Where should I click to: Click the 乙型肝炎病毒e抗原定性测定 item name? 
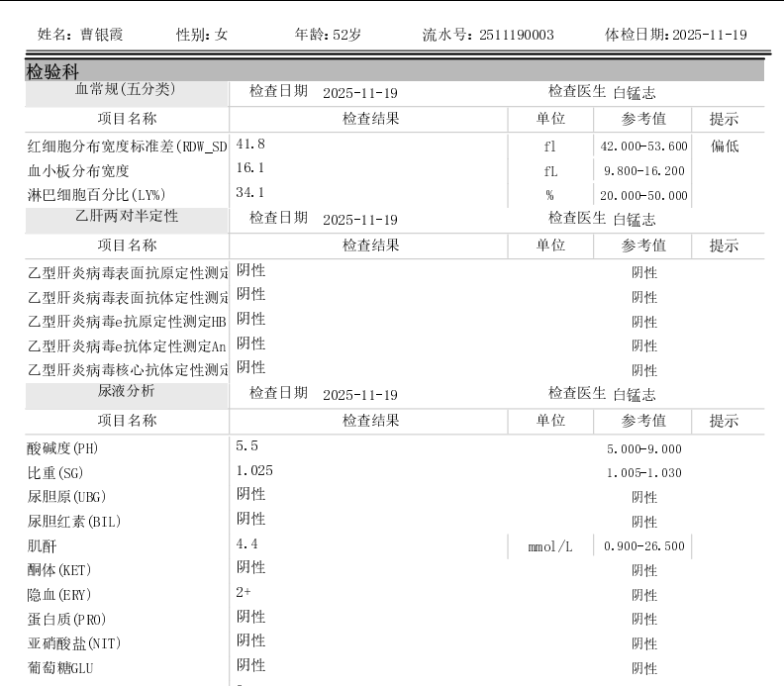[x=127, y=321]
